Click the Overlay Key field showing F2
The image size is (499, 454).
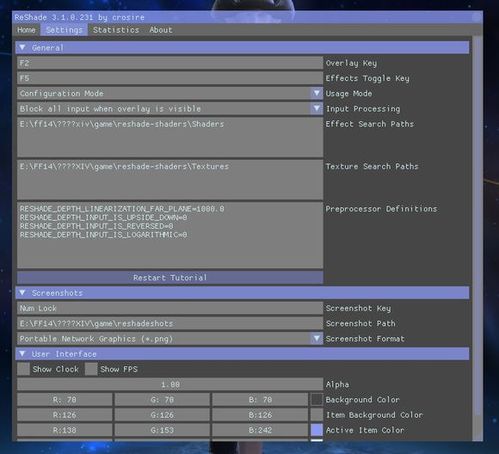click(170, 63)
